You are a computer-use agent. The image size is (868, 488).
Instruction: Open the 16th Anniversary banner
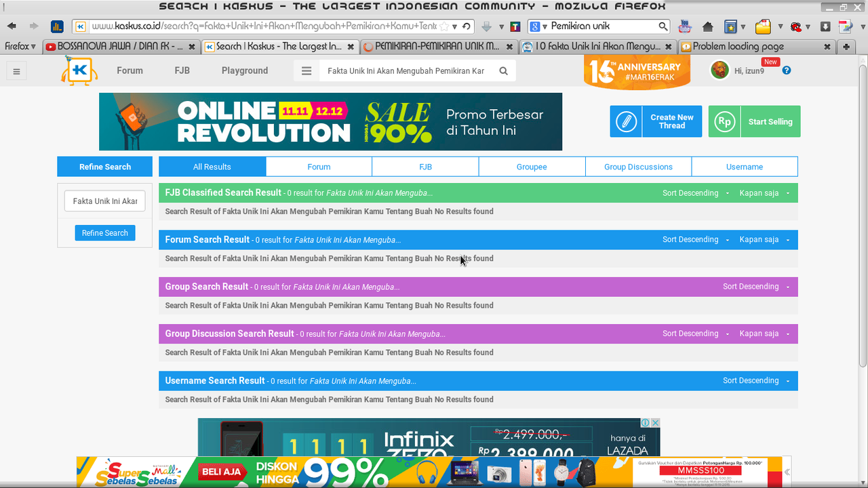(x=637, y=71)
